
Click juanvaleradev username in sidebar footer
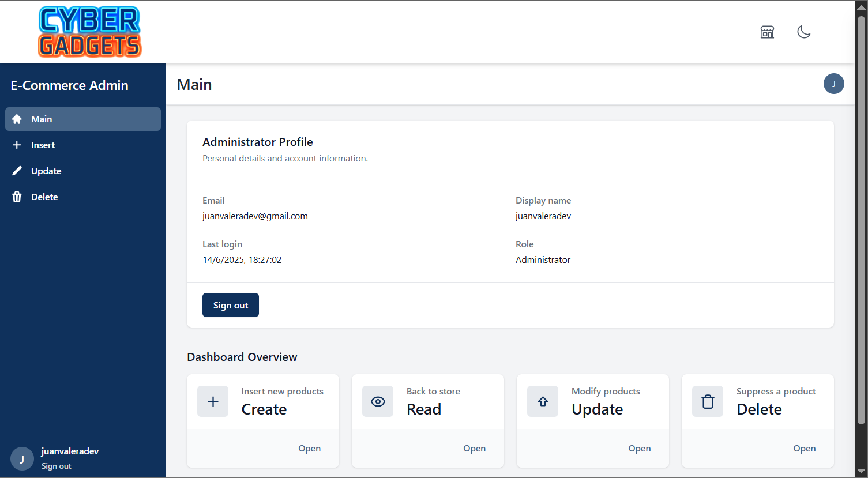(70, 451)
